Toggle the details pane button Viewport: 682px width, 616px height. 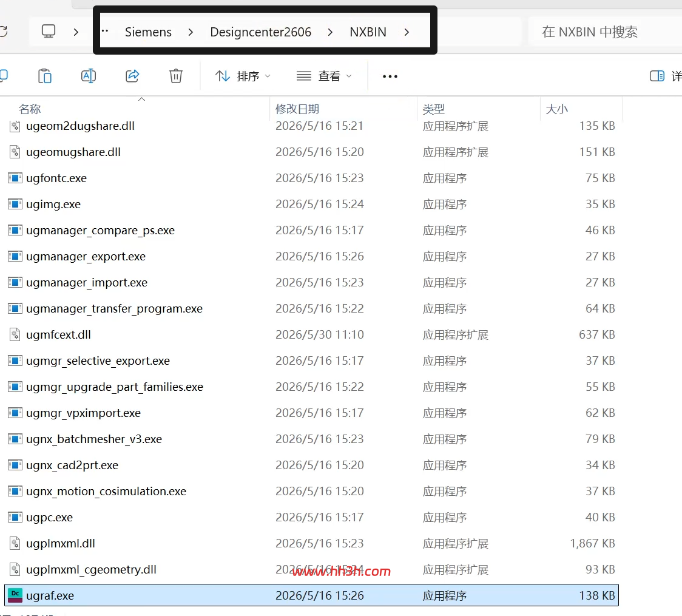tap(657, 76)
